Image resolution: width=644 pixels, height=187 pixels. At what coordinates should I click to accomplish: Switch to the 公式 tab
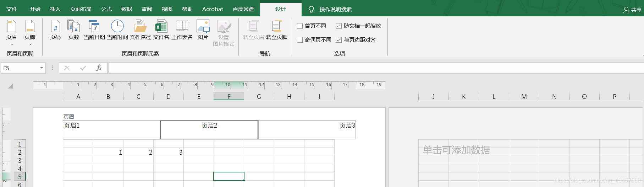pos(106,9)
